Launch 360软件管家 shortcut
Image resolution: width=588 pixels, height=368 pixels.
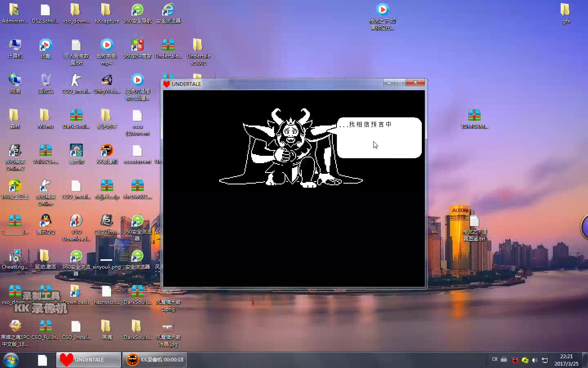pos(137,48)
